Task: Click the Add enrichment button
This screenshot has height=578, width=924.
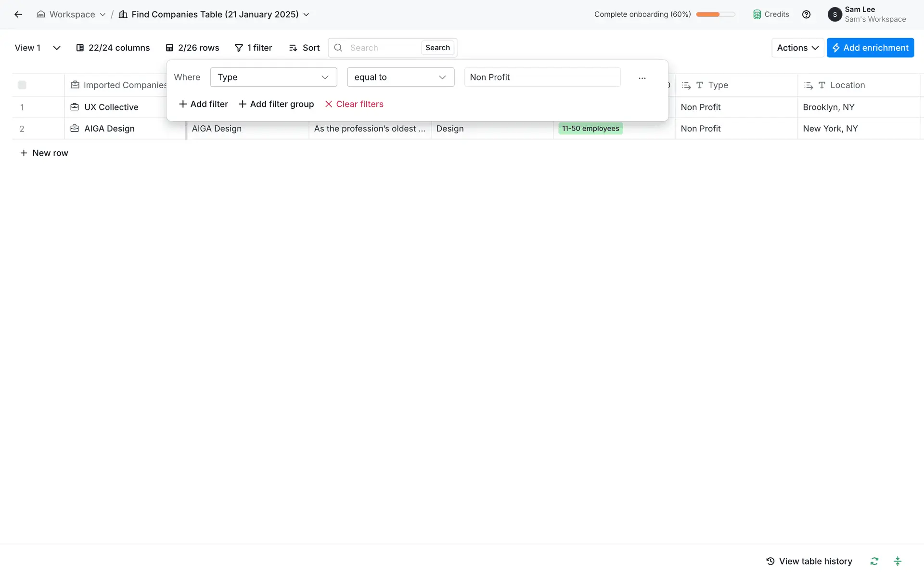Action: 870,48
